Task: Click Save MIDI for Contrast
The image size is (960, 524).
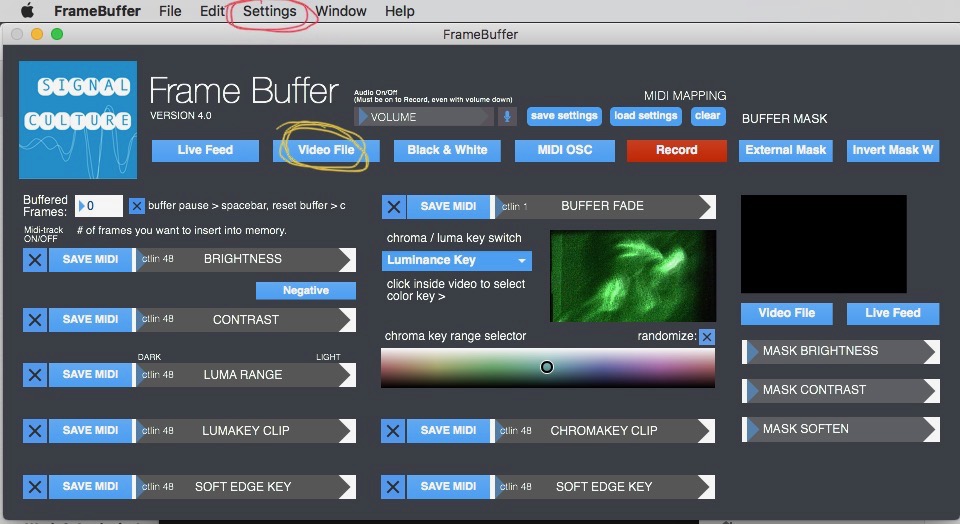Action: tap(91, 320)
